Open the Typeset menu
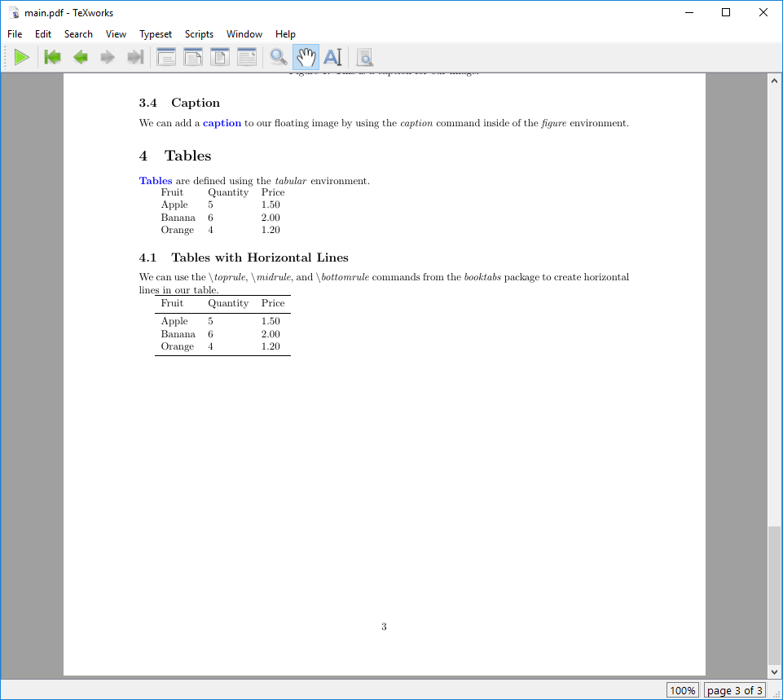Screen dimensions: 783x700 [155, 34]
